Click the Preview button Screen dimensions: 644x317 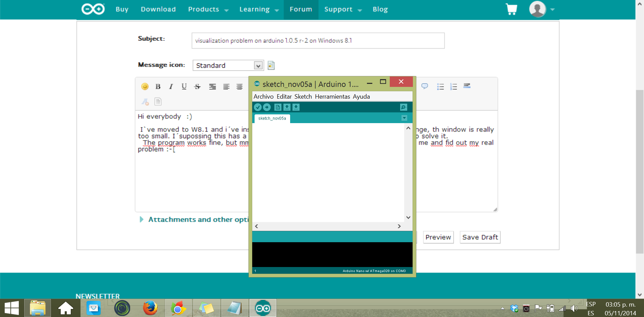[438, 237]
